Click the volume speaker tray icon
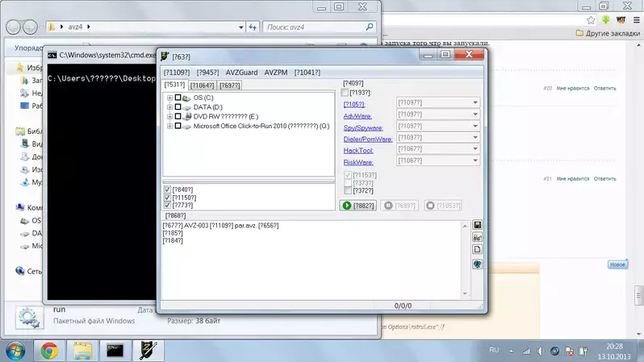 (x=541, y=351)
